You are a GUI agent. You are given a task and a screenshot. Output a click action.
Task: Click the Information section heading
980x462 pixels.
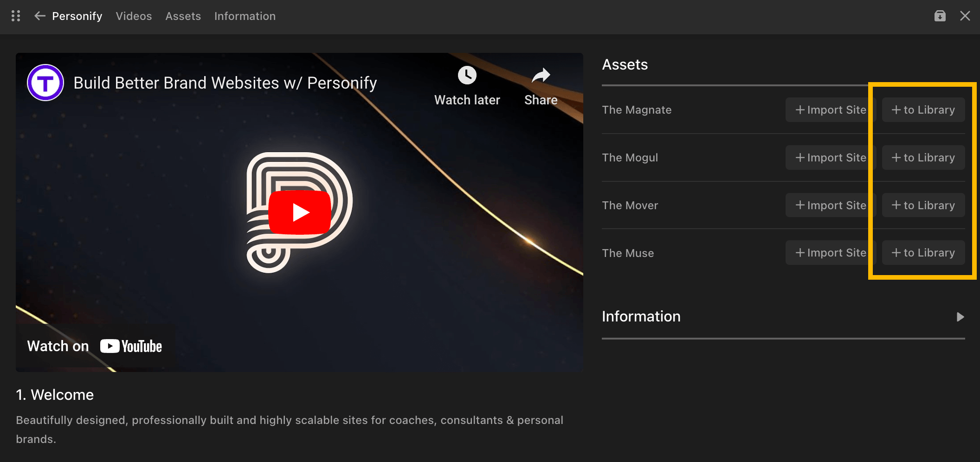pos(641,316)
